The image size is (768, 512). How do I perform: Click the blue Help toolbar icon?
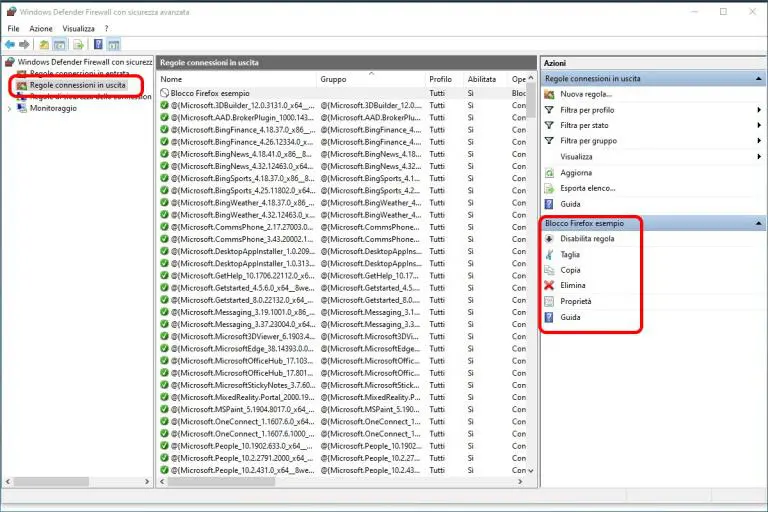[98, 45]
